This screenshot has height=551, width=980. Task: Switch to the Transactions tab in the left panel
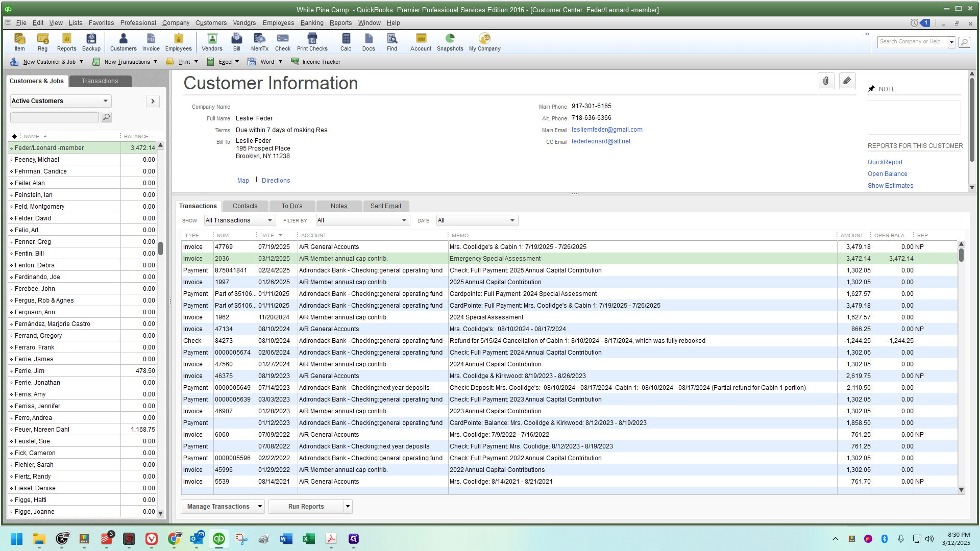pyautogui.click(x=100, y=81)
